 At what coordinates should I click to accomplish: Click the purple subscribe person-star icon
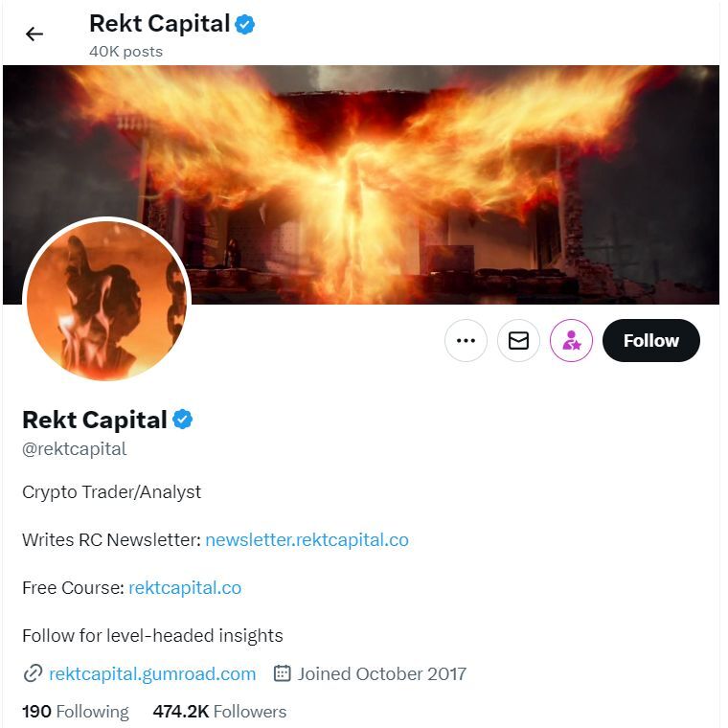[571, 341]
